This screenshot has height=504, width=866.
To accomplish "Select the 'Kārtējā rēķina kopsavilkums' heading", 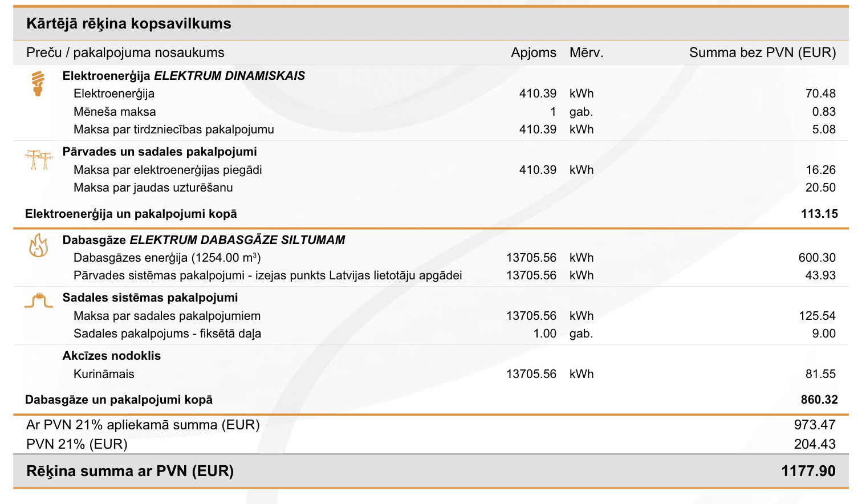I will click(129, 23).
